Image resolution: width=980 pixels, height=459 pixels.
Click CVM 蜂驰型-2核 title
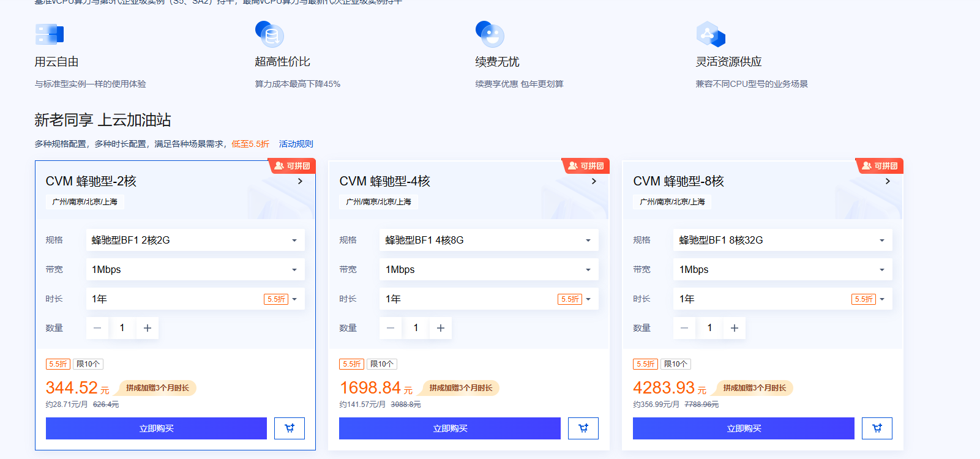pyautogui.click(x=91, y=181)
